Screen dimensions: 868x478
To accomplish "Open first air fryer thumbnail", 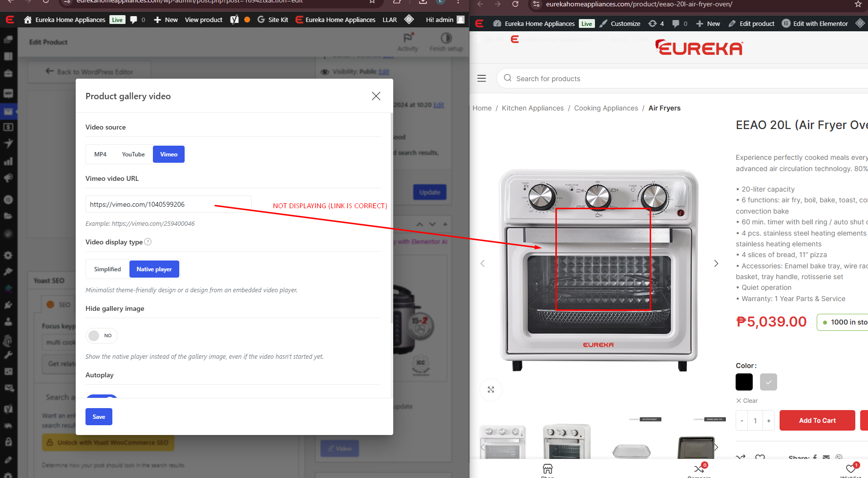I will 503,442.
